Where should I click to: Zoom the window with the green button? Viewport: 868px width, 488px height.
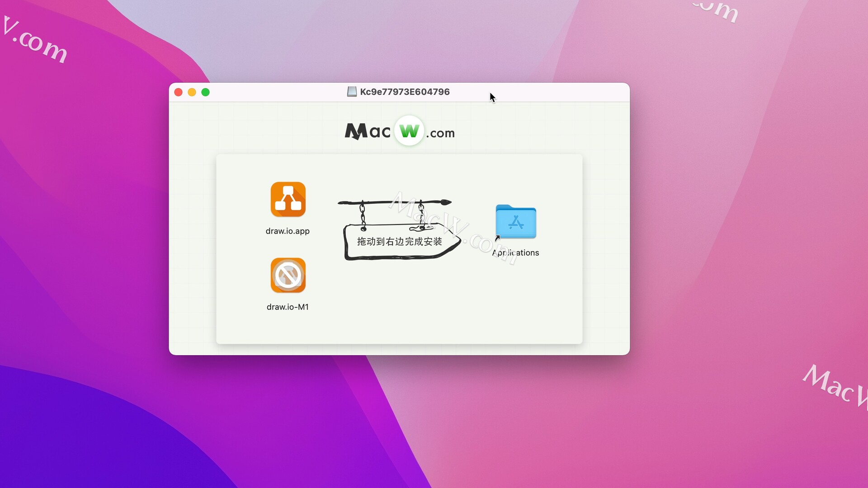(x=206, y=92)
